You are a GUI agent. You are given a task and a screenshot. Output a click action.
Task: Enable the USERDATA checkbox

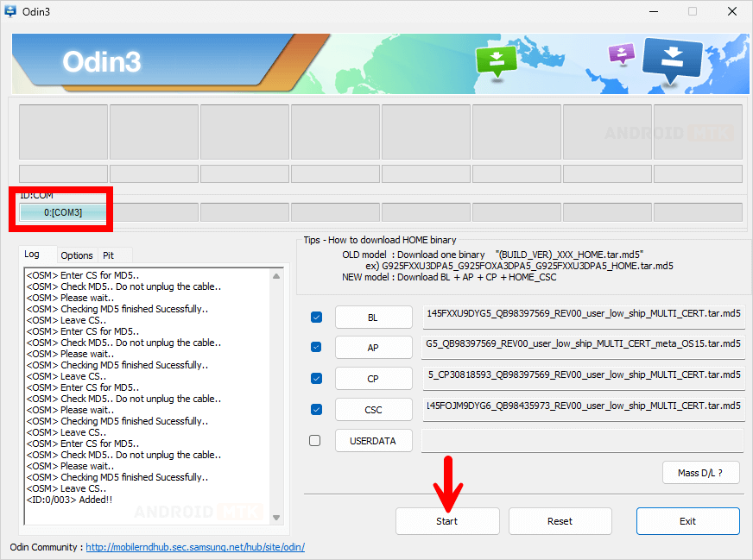315,440
